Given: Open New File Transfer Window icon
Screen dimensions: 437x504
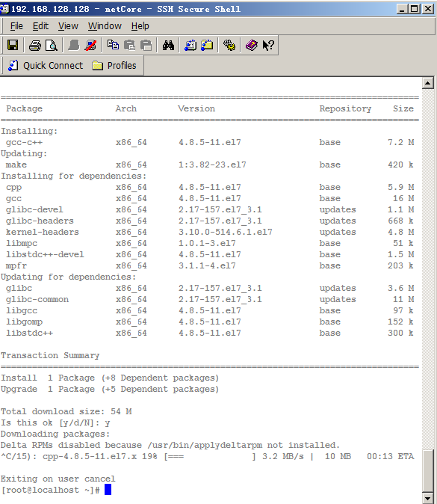Looking at the screenshot, I should point(207,46).
